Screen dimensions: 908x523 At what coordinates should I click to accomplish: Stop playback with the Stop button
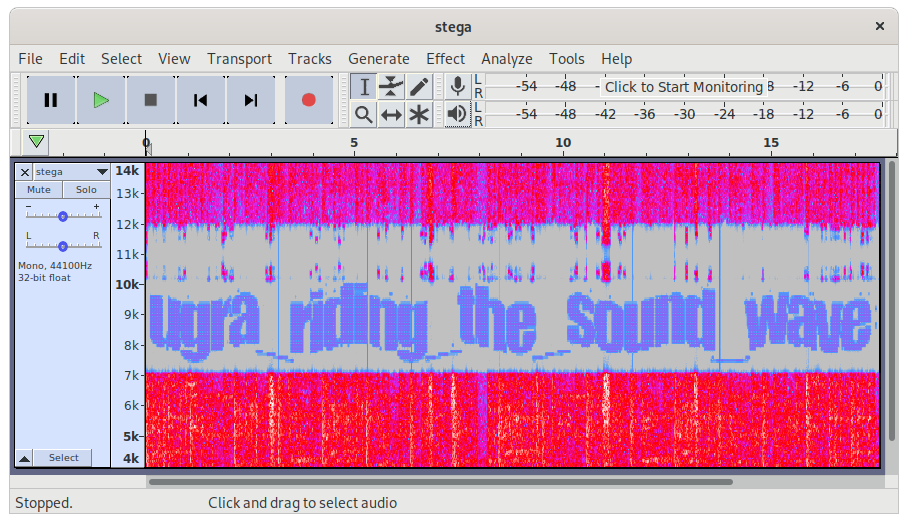click(151, 100)
